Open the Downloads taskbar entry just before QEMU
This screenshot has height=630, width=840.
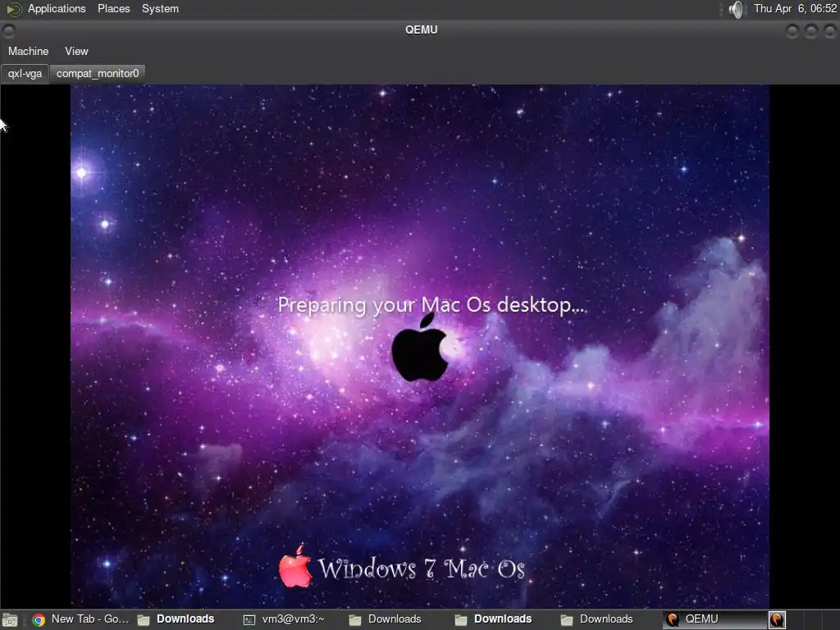(x=597, y=619)
